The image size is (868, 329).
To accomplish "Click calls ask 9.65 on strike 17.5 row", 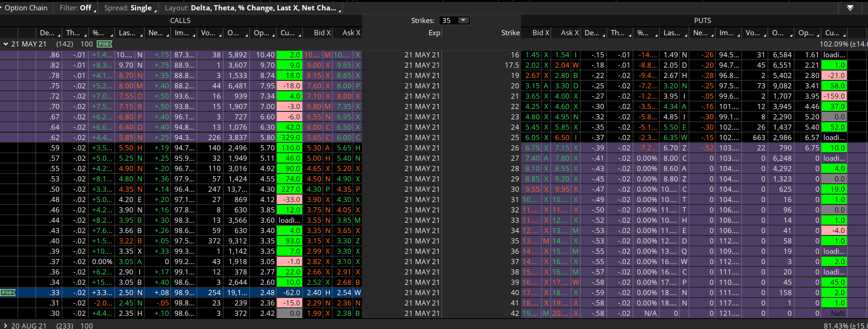I will [x=344, y=65].
